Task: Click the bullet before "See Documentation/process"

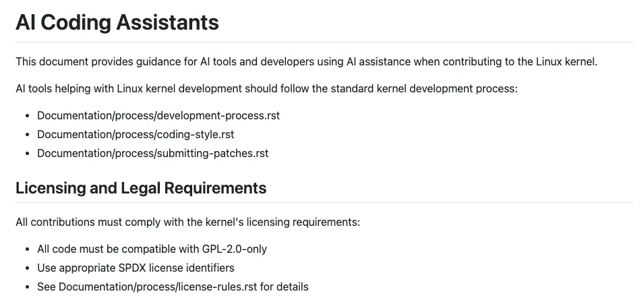Action: (28, 286)
